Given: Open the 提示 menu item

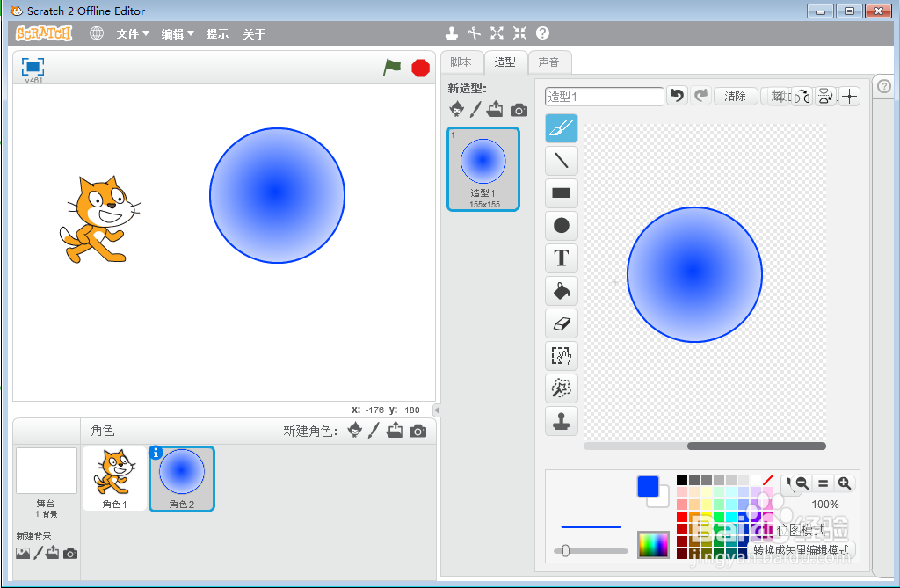Looking at the screenshot, I should click(218, 34).
